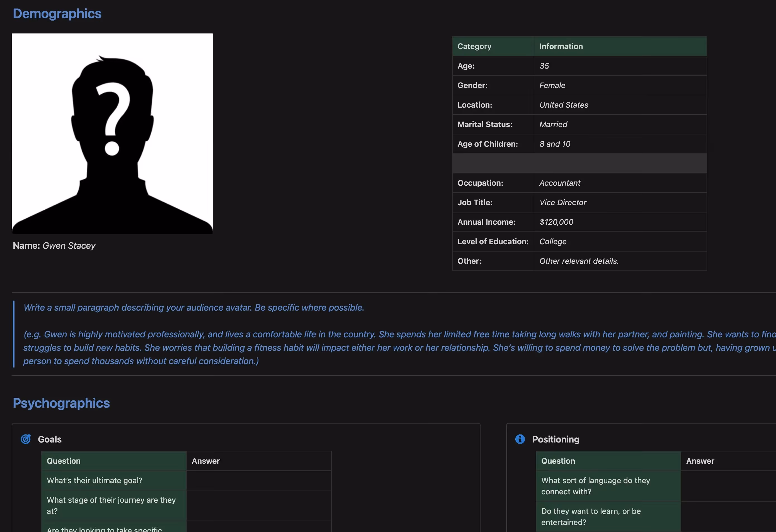Viewport: 776px width, 532px height.
Task: Click the Age value 35 cell
Action: pos(620,66)
